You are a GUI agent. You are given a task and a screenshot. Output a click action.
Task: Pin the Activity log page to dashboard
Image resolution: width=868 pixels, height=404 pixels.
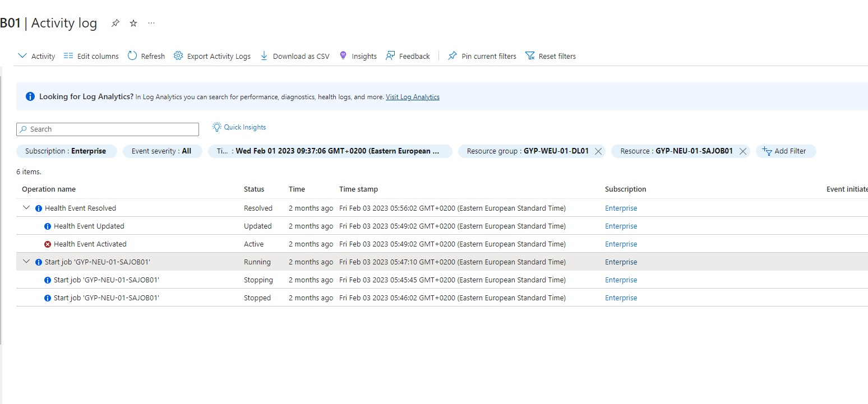pyautogui.click(x=116, y=24)
